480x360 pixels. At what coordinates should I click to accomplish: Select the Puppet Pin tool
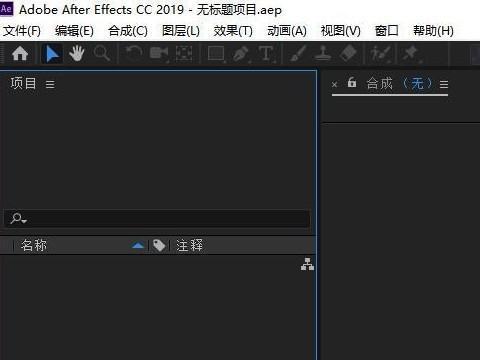[411, 54]
